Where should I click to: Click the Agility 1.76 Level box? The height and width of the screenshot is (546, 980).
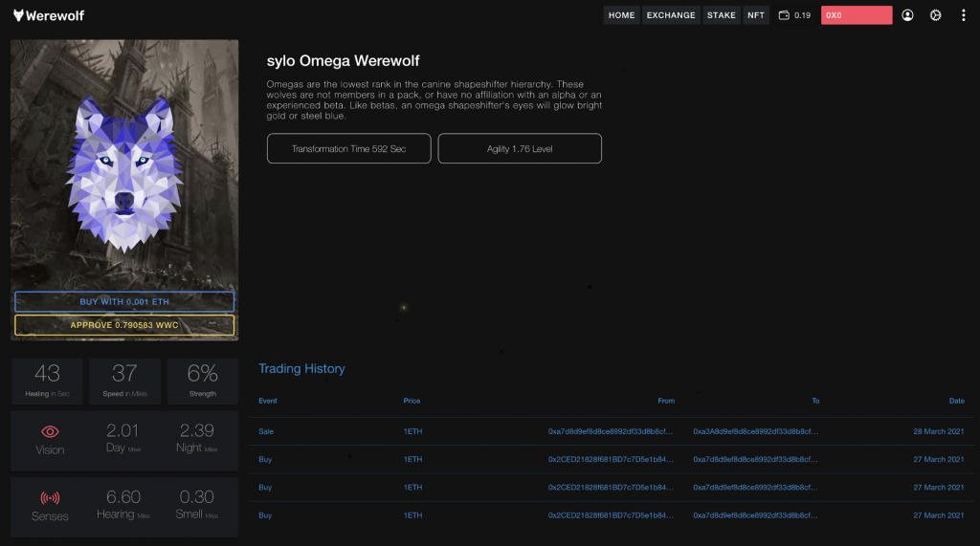(520, 148)
